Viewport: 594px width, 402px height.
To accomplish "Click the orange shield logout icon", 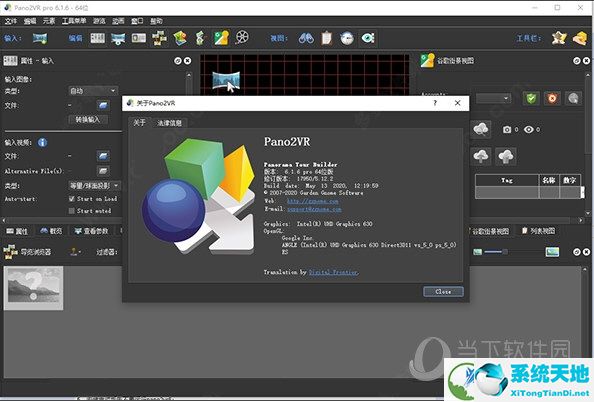I will [552, 99].
